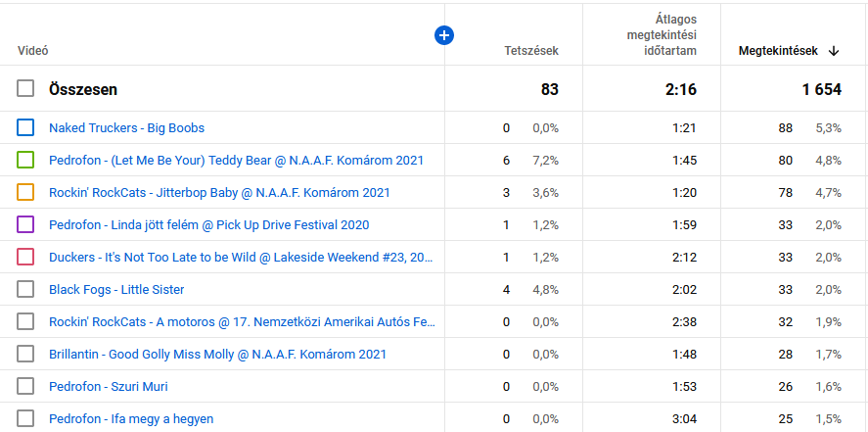Uncheck the red Duckers video checkbox

tap(25, 257)
